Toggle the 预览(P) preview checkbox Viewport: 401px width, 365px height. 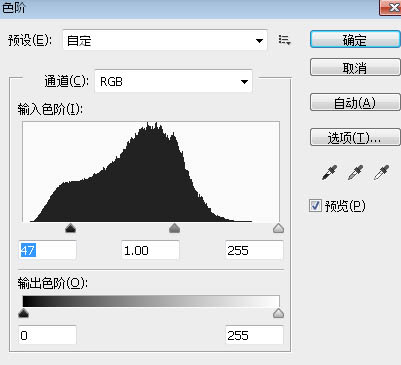tap(315, 206)
